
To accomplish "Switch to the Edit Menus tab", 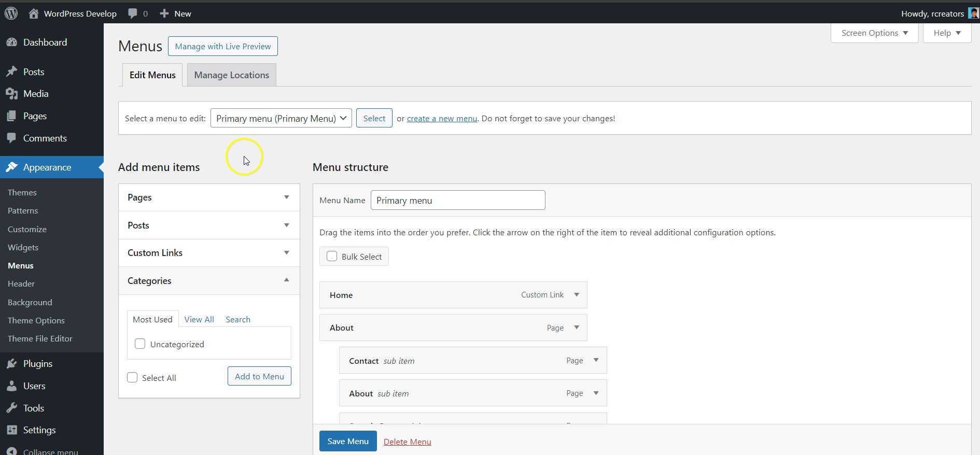I will click(x=152, y=75).
